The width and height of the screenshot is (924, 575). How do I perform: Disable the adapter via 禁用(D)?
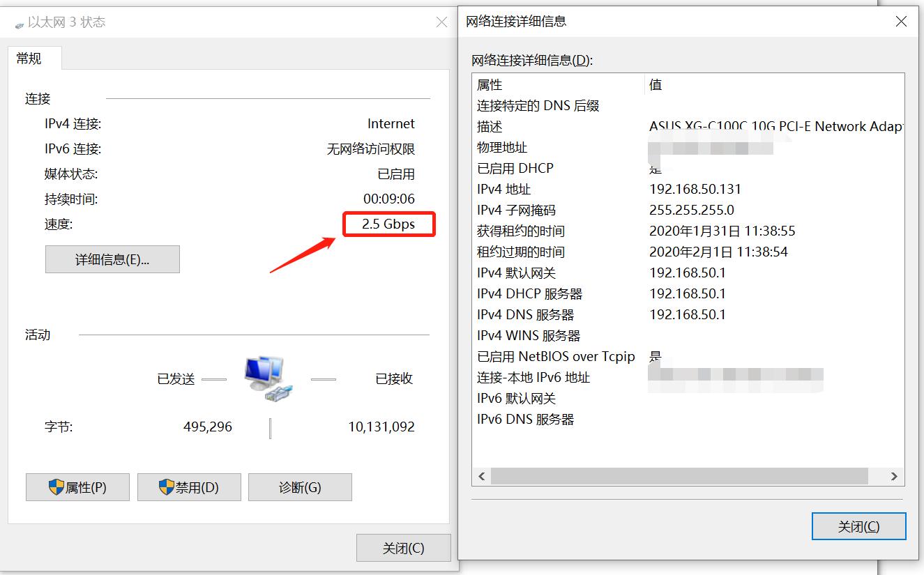tap(189, 486)
